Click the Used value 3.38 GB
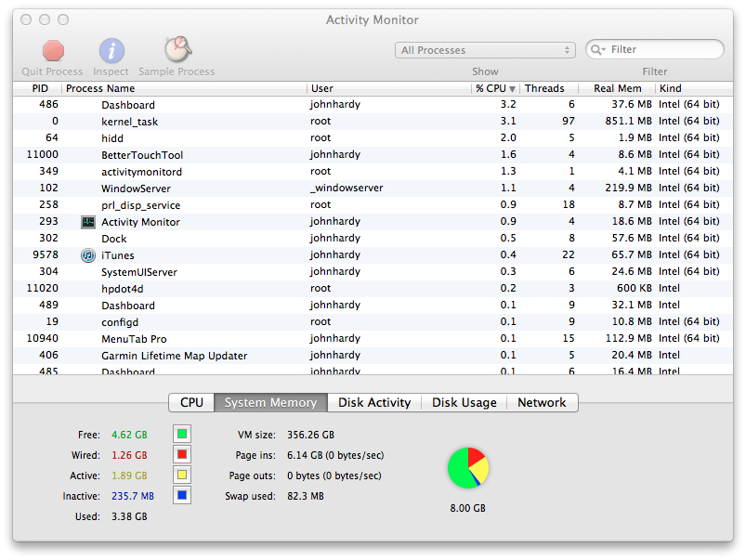 (x=129, y=516)
